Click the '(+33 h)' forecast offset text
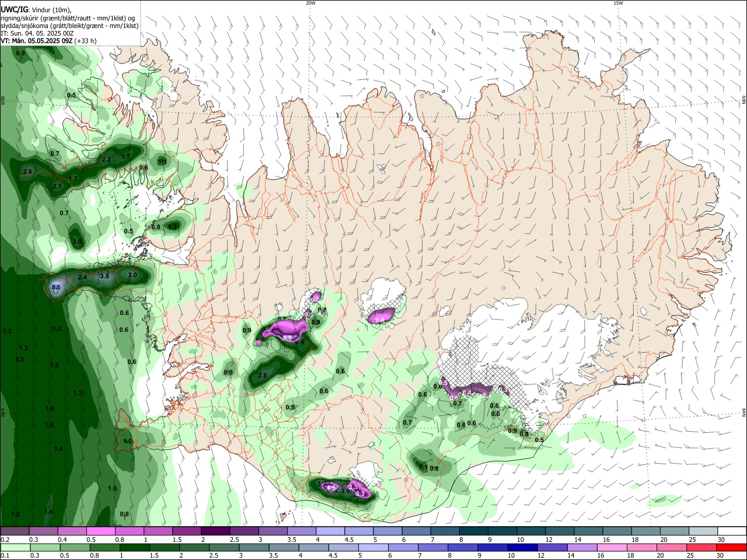The height and width of the screenshot is (560, 747). tap(86, 41)
